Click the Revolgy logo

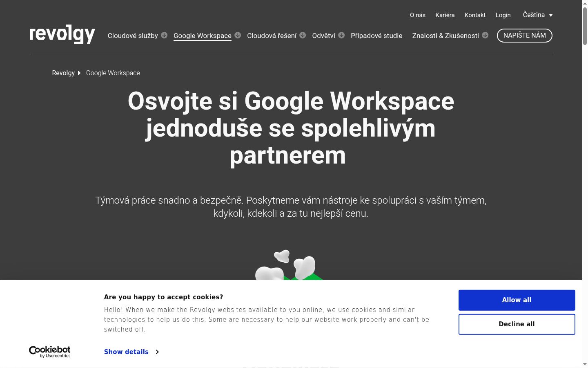(x=62, y=34)
